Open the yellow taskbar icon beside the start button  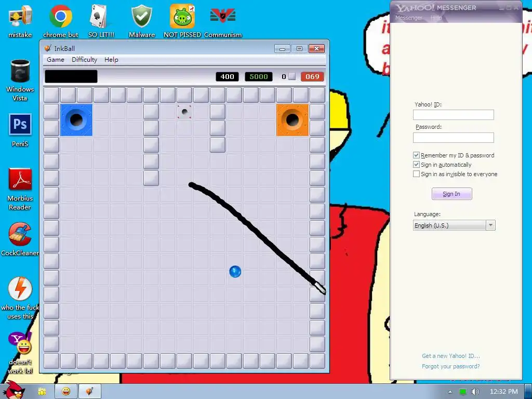(x=42, y=392)
